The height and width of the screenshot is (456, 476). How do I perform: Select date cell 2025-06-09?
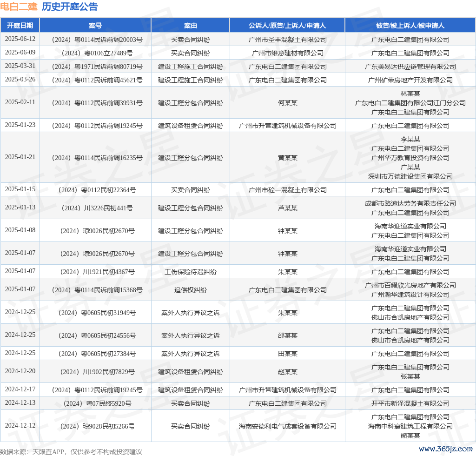(x=20, y=52)
